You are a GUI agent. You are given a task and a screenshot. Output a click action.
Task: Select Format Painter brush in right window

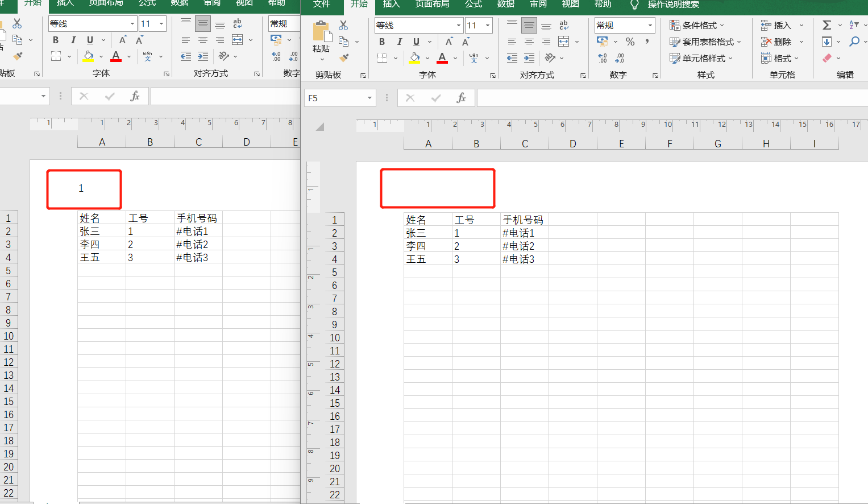(344, 57)
